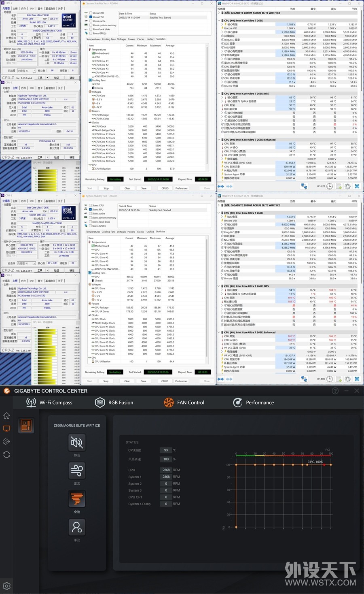Choose the manual 手动 fan mode
364x594 pixels.
pos(77,527)
